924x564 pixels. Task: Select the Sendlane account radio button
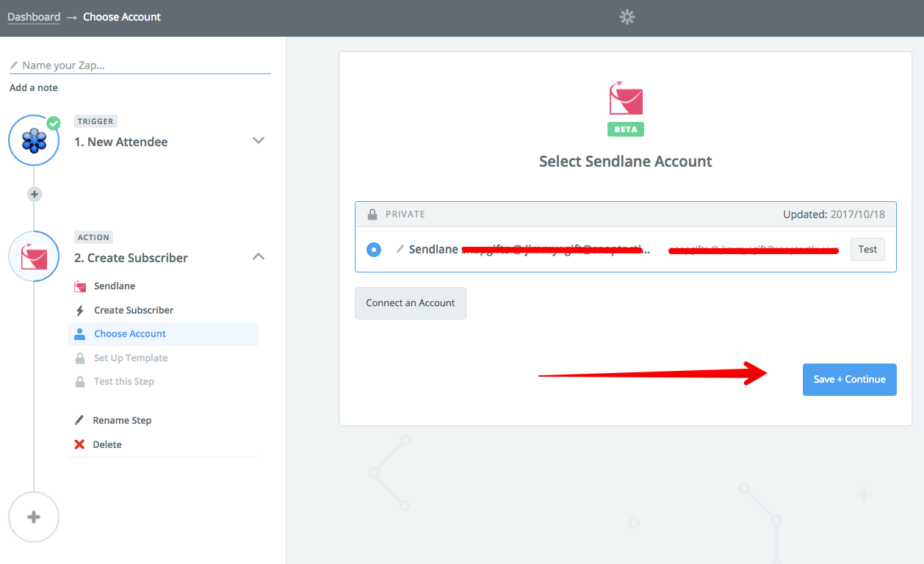tap(374, 250)
